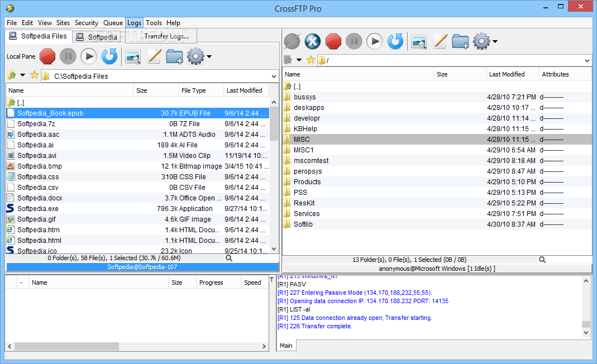Image resolution: width=597 pixels, height=364 pixels.
Task: Open the parent [..] entry in remote pane
Action: click(x=437, y=87)
